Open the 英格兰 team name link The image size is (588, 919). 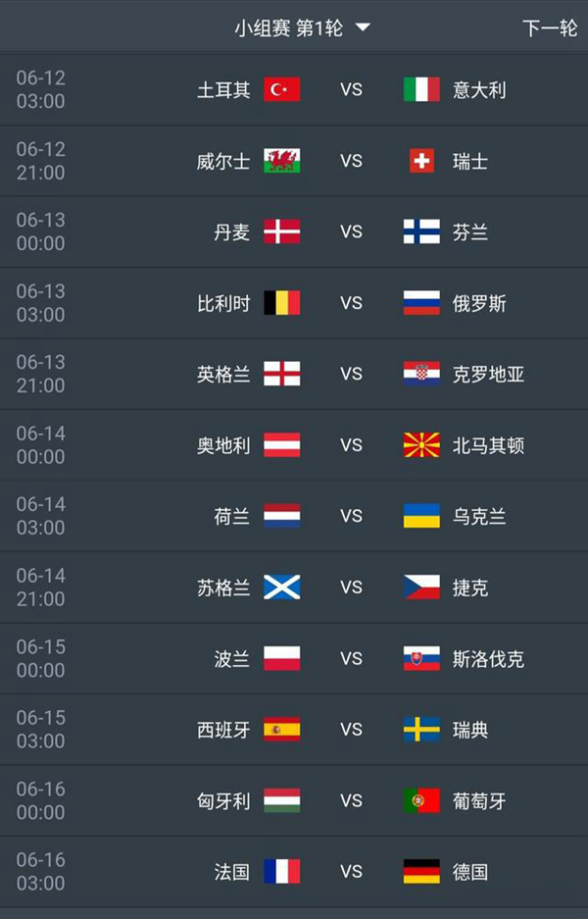(x=223, y=374)
